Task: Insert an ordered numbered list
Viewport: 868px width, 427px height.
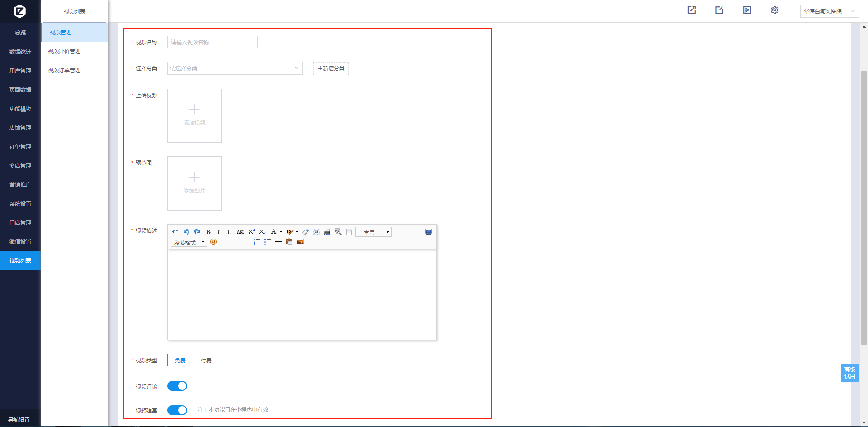Action: pos(257,242)
